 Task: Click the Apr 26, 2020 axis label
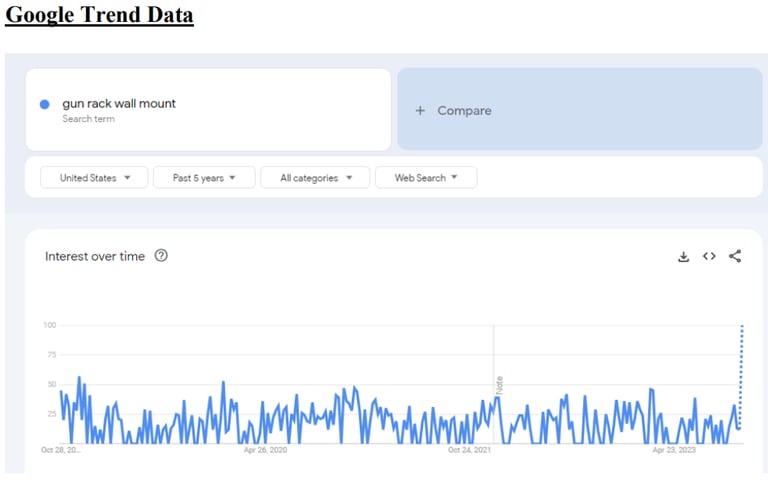coord(265,451)
